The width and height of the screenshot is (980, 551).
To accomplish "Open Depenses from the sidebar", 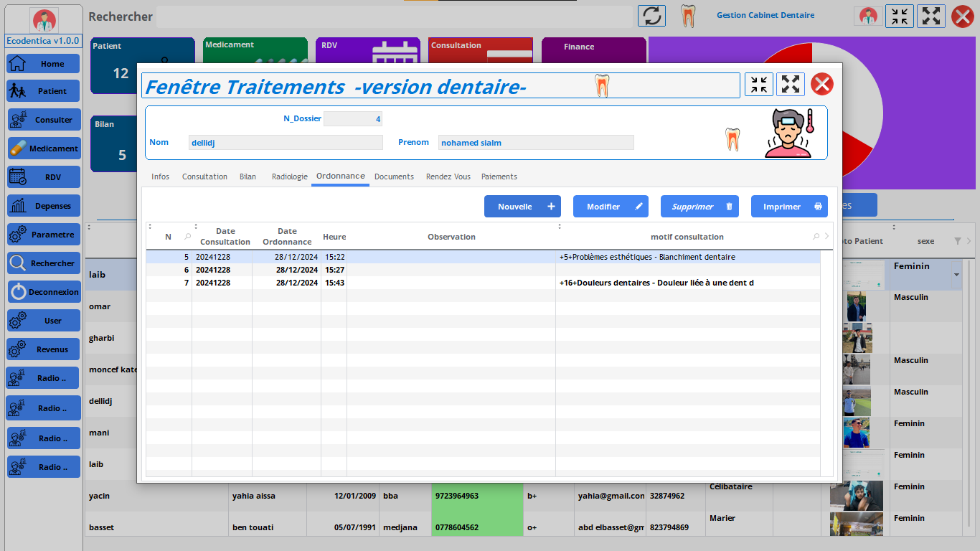I will [x=43, y=206].
